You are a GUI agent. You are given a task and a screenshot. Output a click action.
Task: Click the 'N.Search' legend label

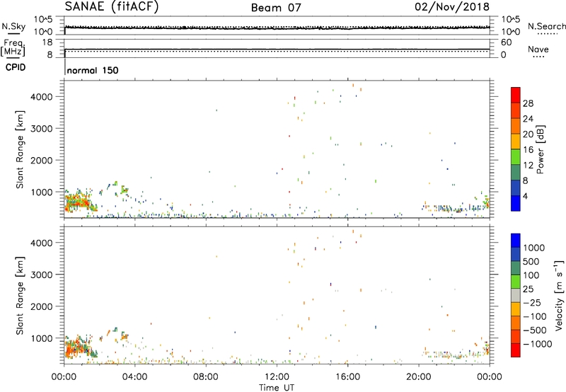point(546,26)
